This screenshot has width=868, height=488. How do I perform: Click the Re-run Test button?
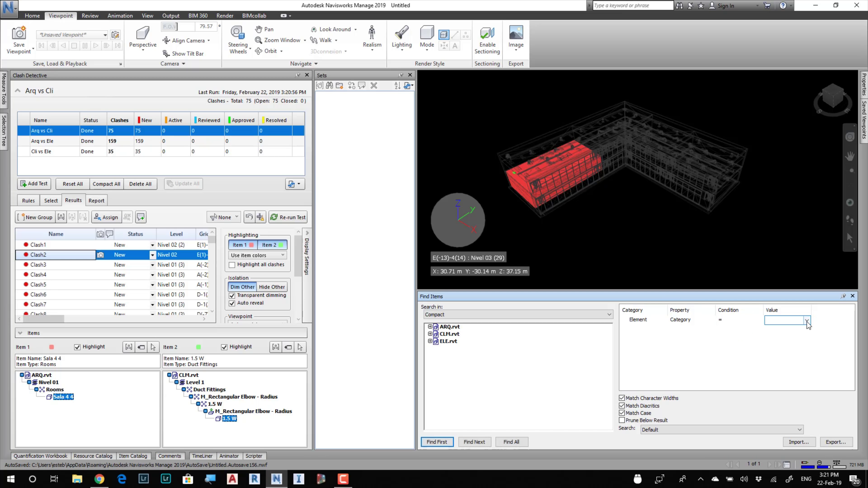[x=288, y=217]
